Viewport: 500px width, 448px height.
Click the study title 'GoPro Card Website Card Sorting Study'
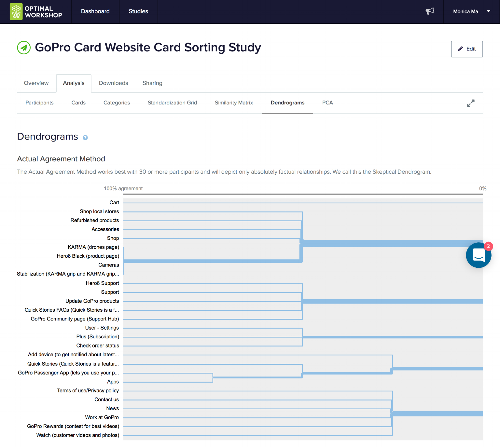coord(148,48)
